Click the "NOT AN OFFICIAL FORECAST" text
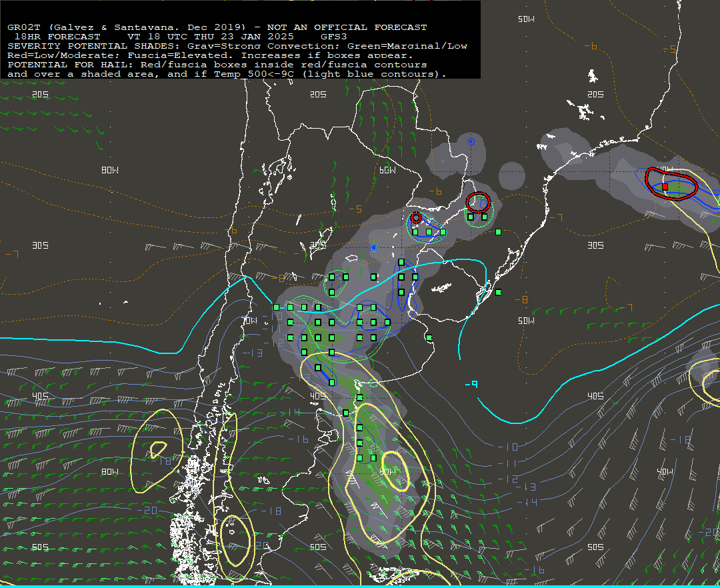This screenshot has width=720, height=588. pos(347,27)
